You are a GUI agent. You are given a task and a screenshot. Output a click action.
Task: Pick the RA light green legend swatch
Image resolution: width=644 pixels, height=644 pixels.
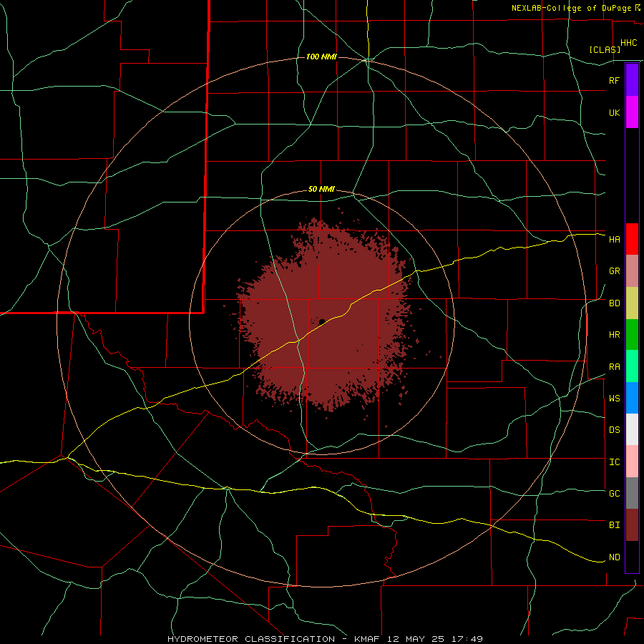[632, 366]
